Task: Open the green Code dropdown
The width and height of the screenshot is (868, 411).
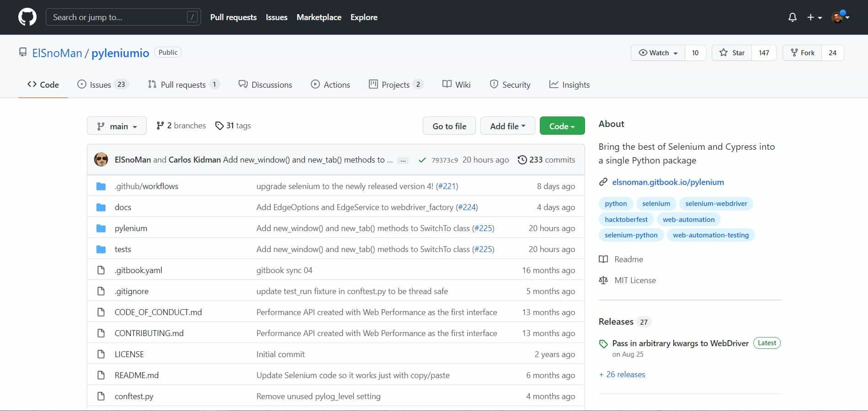Action: pos(562,126)
